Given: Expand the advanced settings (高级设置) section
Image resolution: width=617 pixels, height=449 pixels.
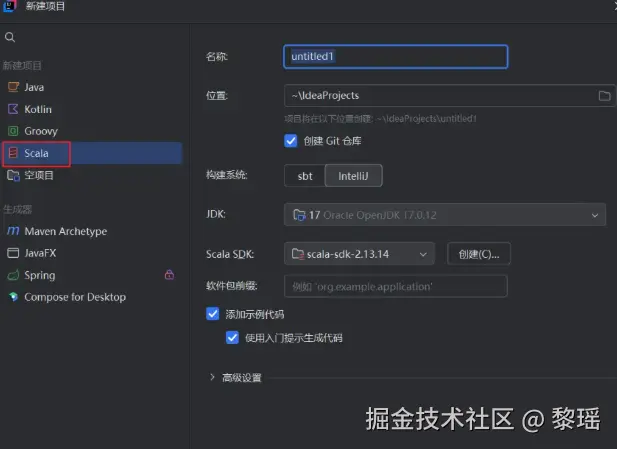Looking at the screenshot, I should [212, 377].
